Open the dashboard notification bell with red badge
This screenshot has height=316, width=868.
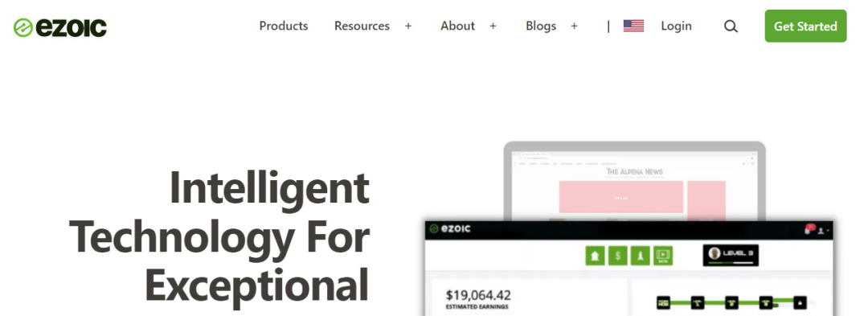[809, 229]
